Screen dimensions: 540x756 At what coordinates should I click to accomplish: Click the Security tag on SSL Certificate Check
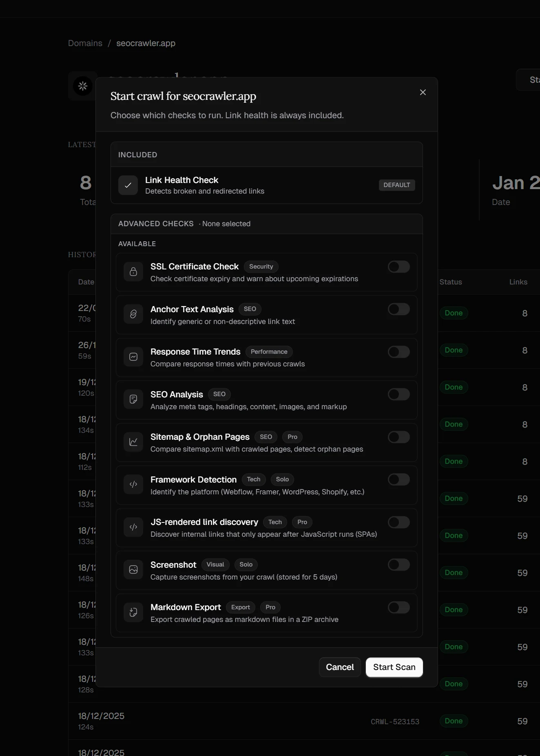pos(261,267)
